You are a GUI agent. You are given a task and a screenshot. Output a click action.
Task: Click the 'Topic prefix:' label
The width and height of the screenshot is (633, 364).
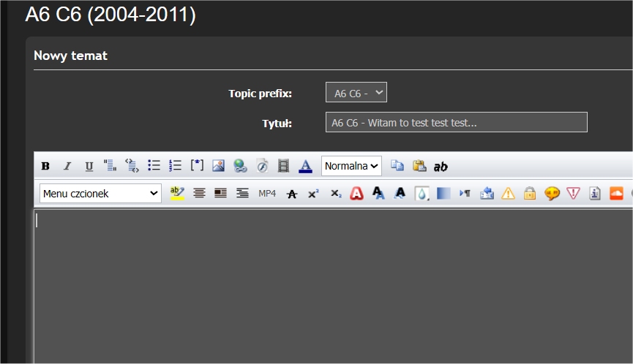click(260, 94)
